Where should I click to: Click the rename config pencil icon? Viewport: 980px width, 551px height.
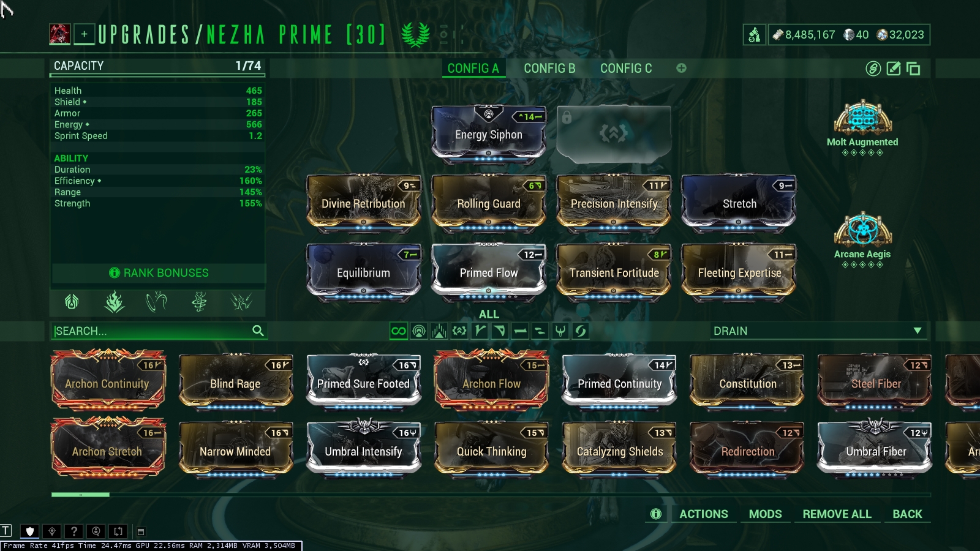coord(894,69)
